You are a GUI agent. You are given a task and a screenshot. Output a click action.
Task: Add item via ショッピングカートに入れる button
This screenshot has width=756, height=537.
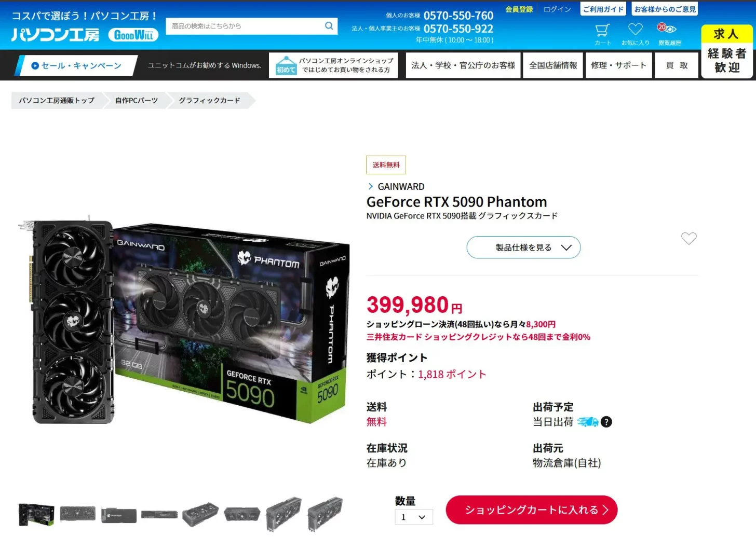(532, 510)
